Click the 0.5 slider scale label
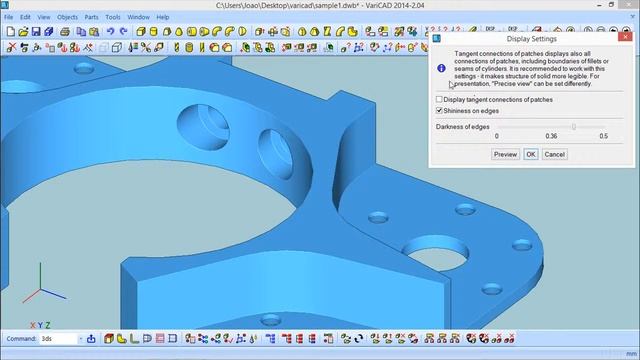Viewport: 640px width, 360px height. (604, 136)
